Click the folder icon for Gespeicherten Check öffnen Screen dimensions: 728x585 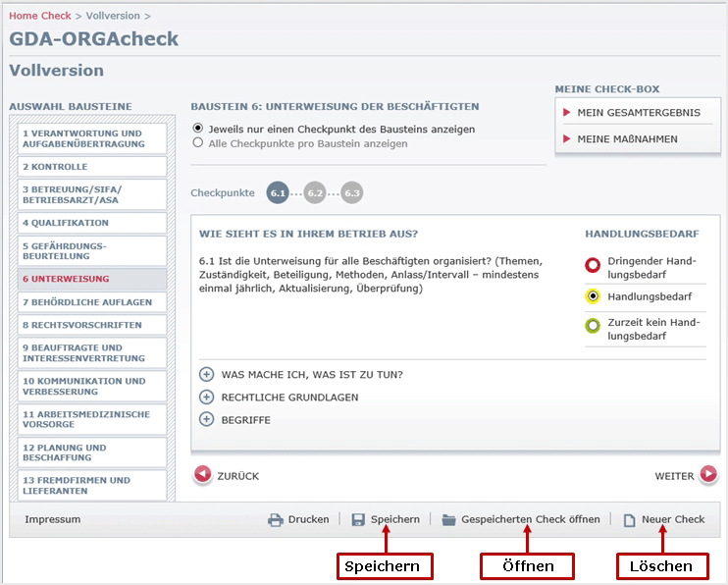(x=448, y=520)
